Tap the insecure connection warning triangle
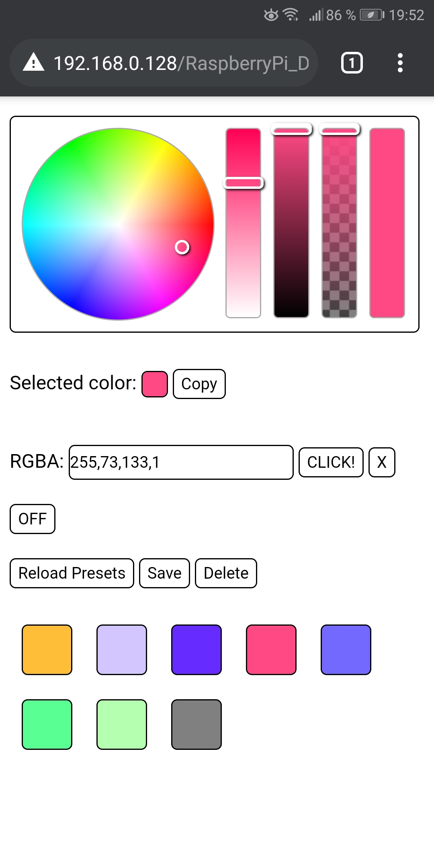 34,63
